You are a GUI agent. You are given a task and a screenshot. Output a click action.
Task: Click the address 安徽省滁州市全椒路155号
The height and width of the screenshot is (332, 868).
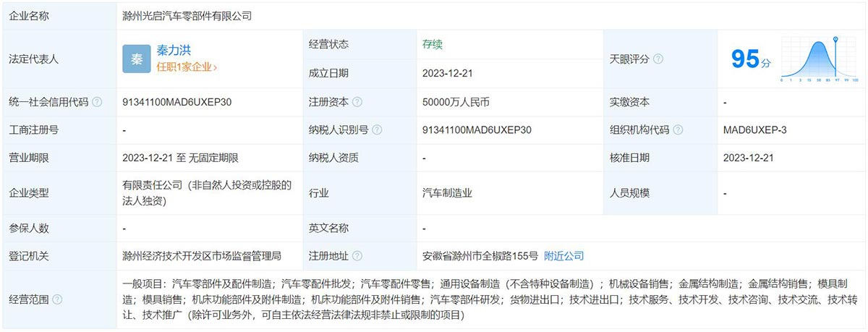point(480,255)
